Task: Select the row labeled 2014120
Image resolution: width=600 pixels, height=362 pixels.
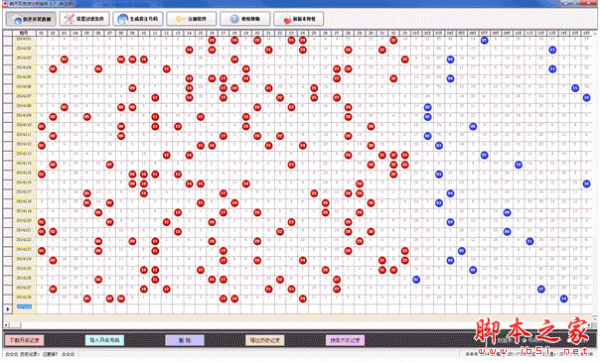Action: point(24,222)
